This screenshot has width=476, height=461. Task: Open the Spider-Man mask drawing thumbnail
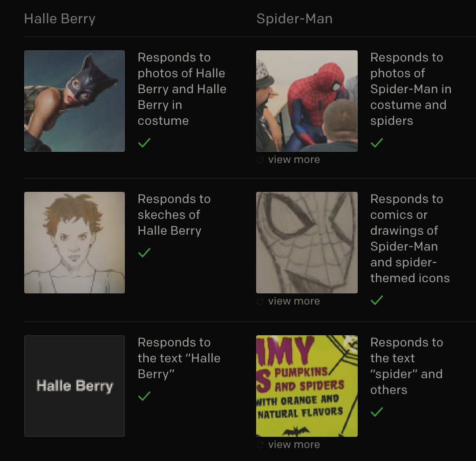point(307,243)
